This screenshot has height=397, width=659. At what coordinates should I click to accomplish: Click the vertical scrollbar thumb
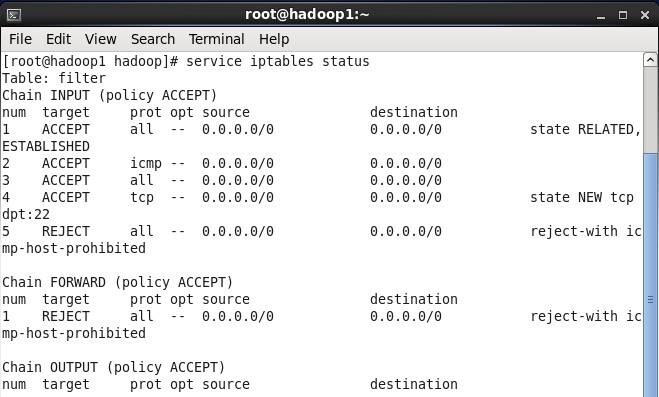click(650, 275)
